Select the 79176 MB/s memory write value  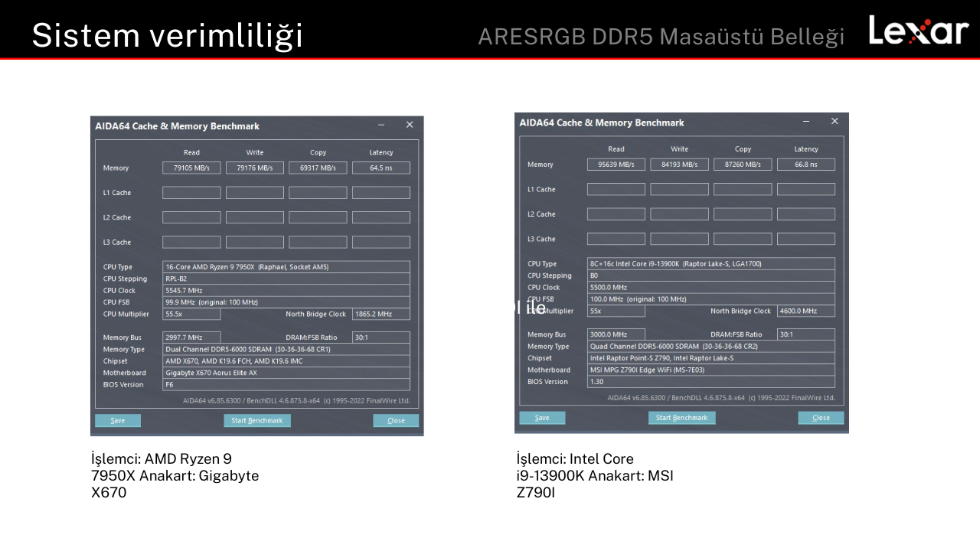pos(255,168)
